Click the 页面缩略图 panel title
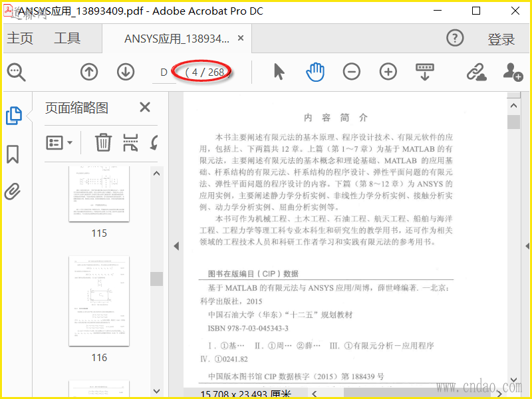532x399 pixels. tap(76, 108)
